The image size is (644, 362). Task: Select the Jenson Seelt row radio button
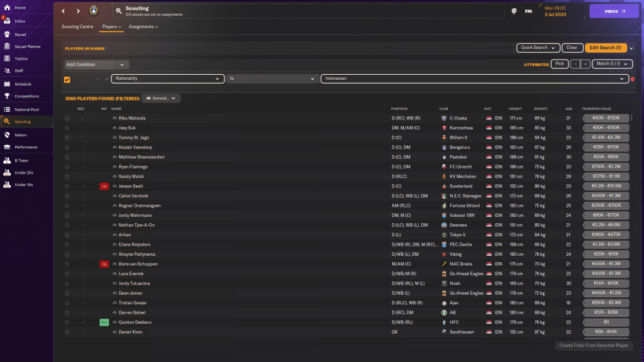click(67, 186)
